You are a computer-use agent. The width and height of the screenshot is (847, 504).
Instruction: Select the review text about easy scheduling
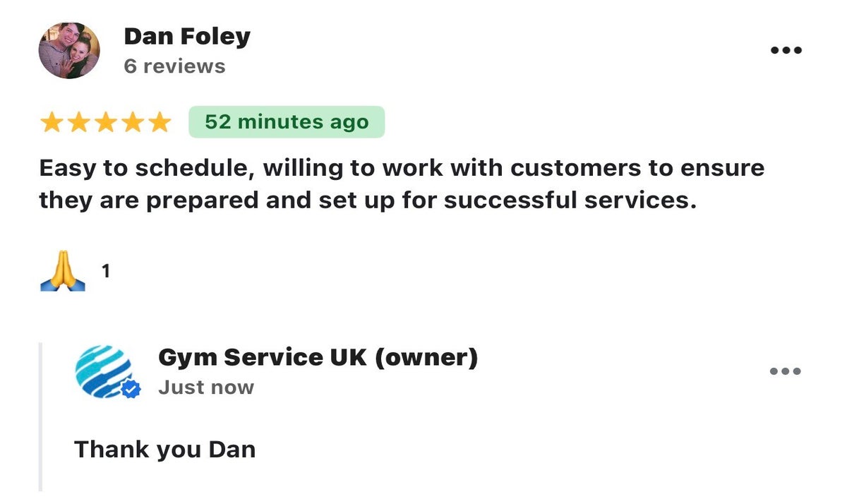tap(402, 184)
